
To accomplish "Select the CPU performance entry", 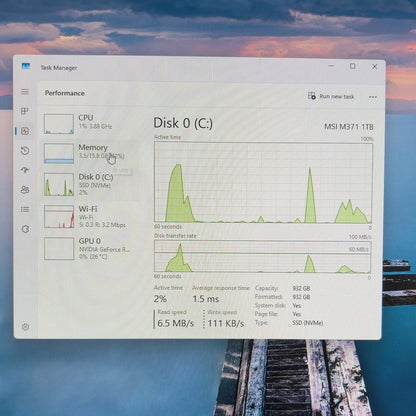I will 91,124.
